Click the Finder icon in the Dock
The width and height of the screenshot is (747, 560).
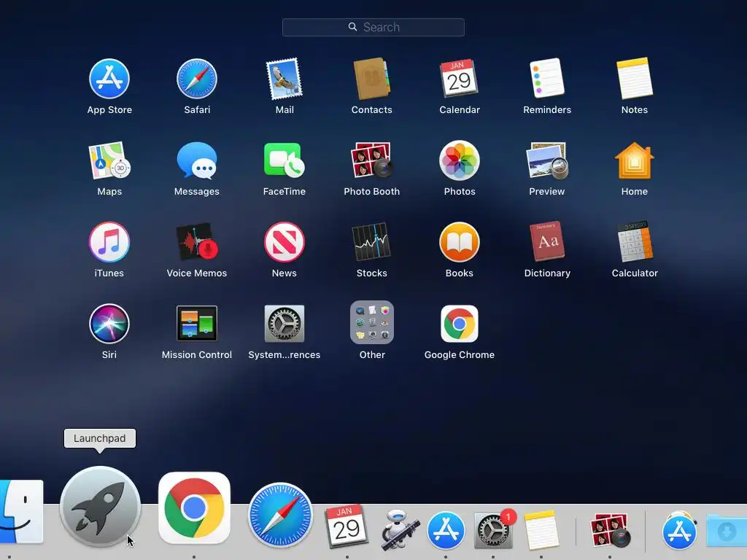[21, 512]
